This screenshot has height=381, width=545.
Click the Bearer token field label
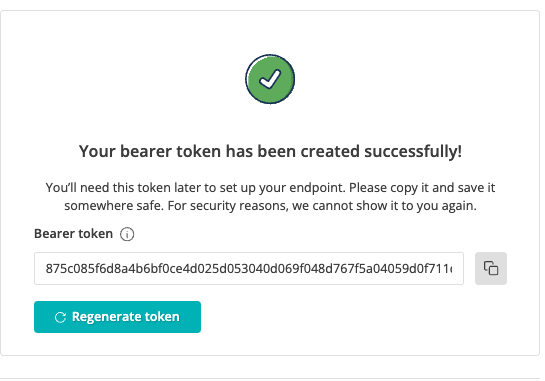tap(73, 234)
